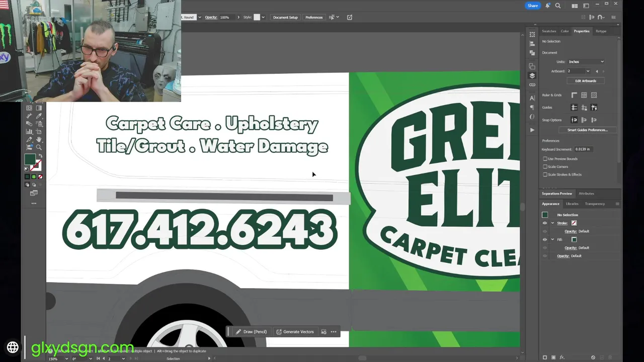Click Draw (Pencil) in contextual bar

click(251, 332)
